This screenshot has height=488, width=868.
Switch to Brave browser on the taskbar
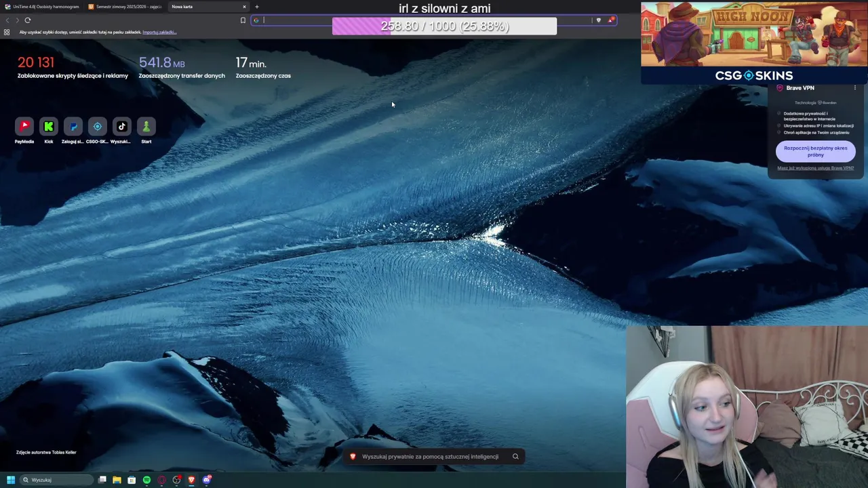click(191, 480)
